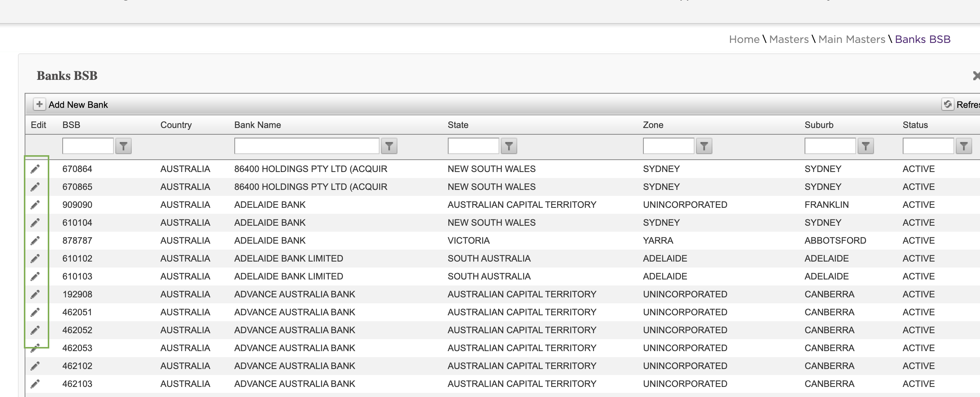The image size is (980, 397).
Task: Click pencil icon for BSB 909090
Action: tap(35, 204)
